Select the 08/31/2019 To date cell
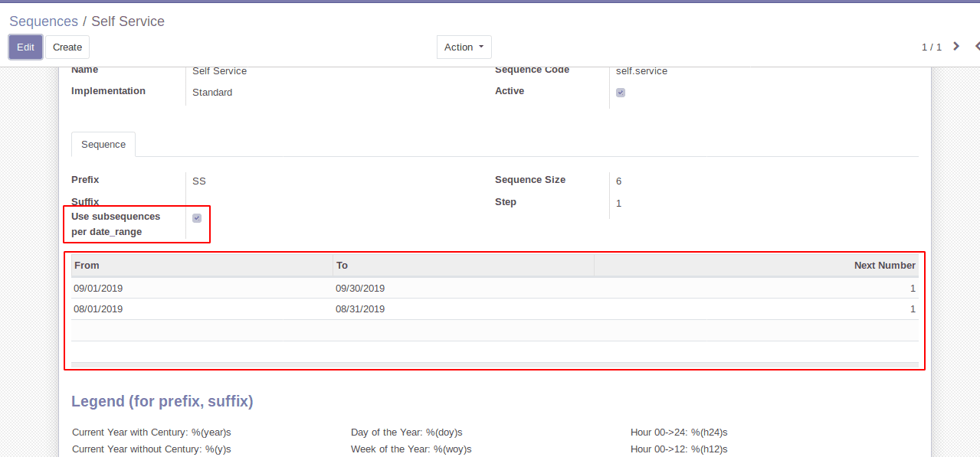The image size is (980, 457). [x=464, y=309]
